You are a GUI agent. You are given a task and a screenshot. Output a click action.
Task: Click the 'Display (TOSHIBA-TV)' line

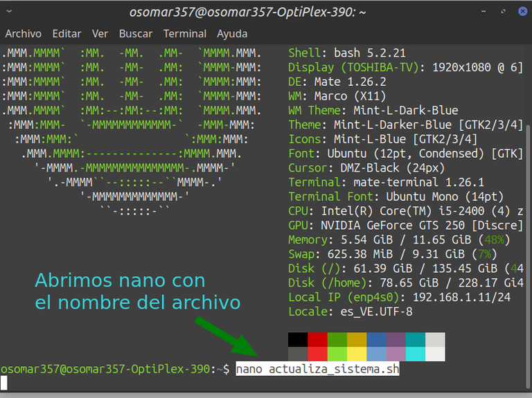coord(405,67)
